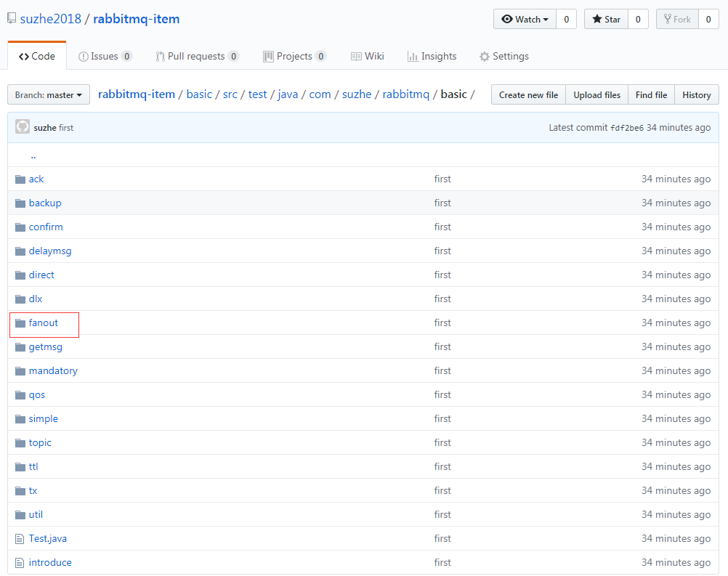Image resolution: width=728 pixels, height=576 pixels.
Task: Click the stargazers count next to Star
Action: [x=638, y=19]
